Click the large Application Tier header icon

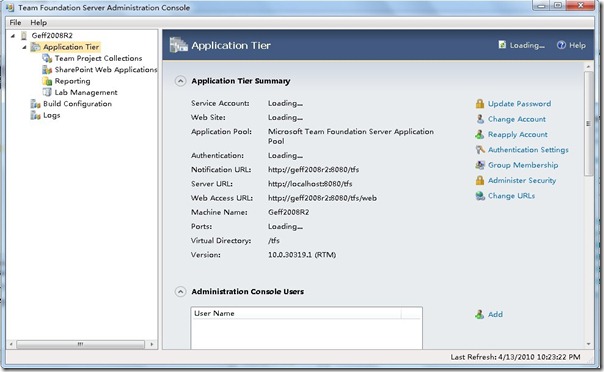pyautogui.click(x=178, y=45)
